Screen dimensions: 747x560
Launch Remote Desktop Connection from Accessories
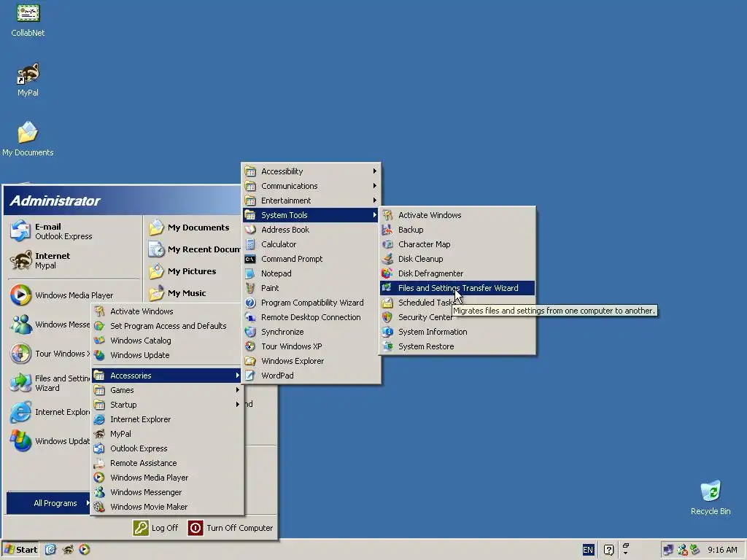point(311,317)
